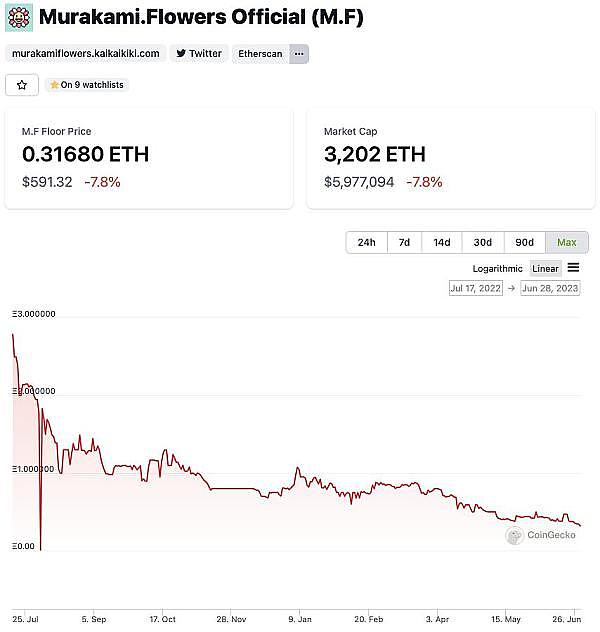This screenshot has height=632, width=600.
Task: Add to watchlist with the star button
Action: tap(22, 85)
